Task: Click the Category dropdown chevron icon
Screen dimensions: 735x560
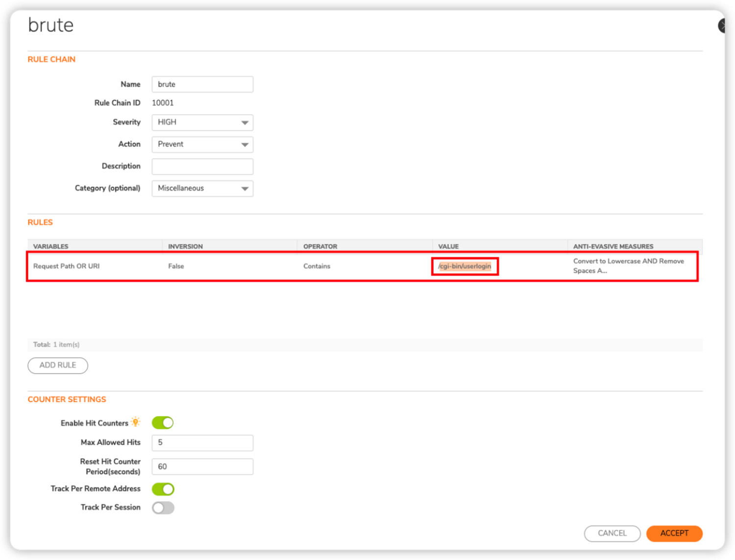Action: [245, 189]
